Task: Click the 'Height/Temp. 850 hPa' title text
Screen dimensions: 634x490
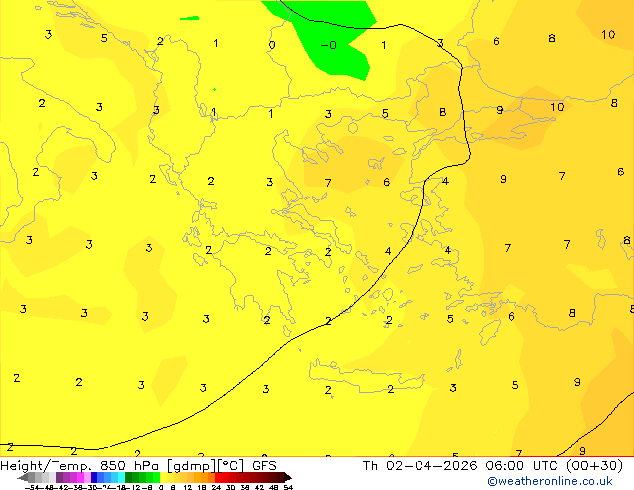Action: point(79,466)
